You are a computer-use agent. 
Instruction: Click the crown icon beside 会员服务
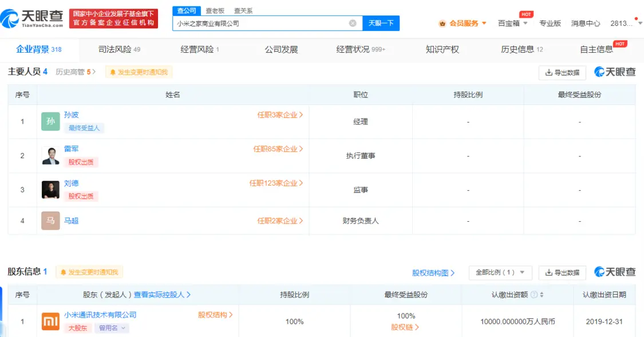[442, 23]
